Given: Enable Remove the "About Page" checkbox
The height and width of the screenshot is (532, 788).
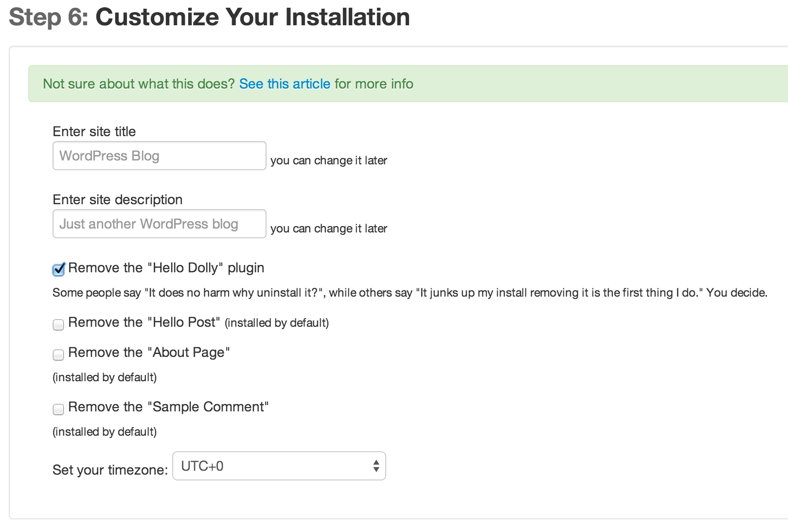Looking at the screenshot, I should [58, 355].
